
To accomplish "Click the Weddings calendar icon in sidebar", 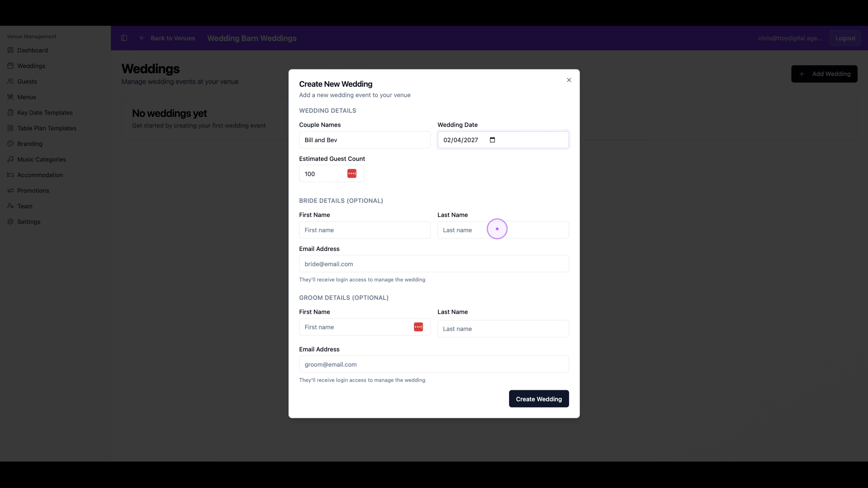I will [11, 66].
